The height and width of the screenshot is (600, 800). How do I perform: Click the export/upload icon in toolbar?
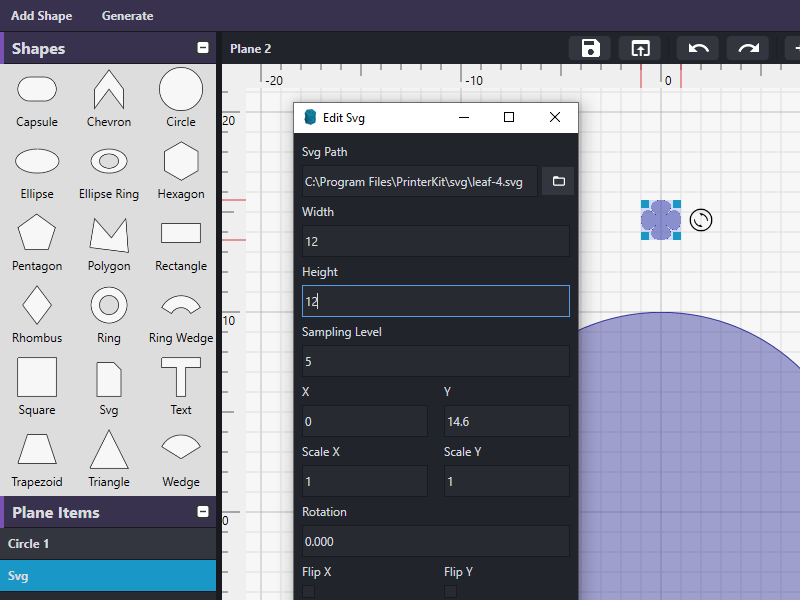coord(640,48)
